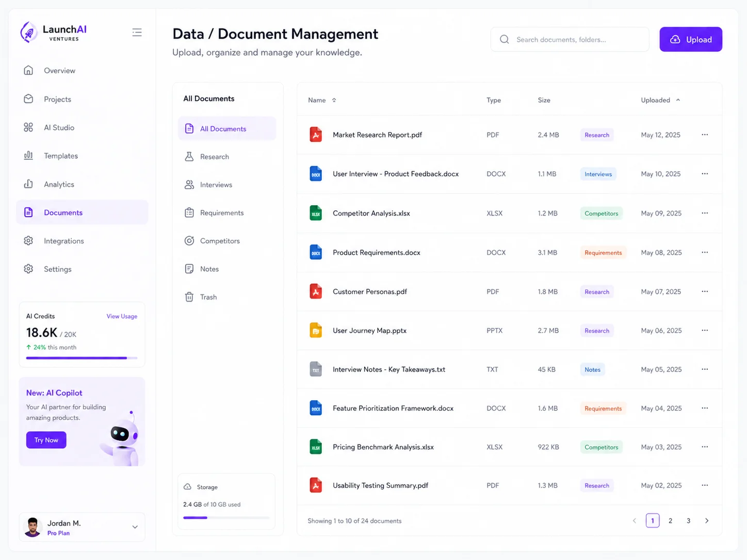Viewport: 747px width, 560px height.
Task: Click the magnifier icon in search bar
Action: click(505, 39)
